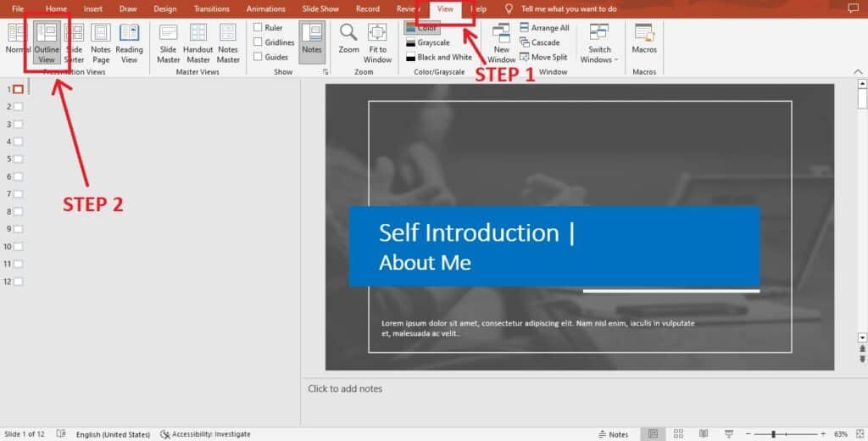Expand the Switch Windows dropdown
868x441 pixels.
click(x=599, y=44)
